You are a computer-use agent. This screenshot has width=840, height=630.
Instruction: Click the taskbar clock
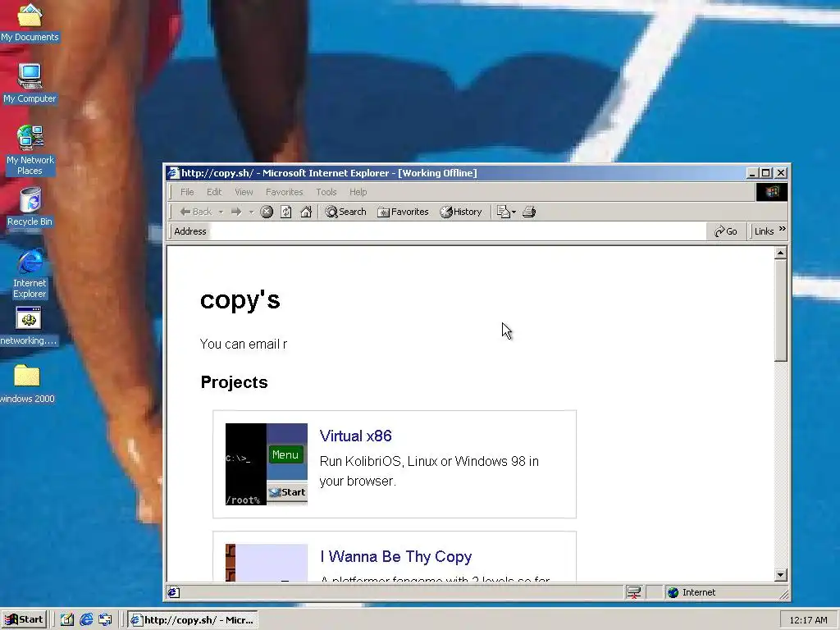[808, 620]
